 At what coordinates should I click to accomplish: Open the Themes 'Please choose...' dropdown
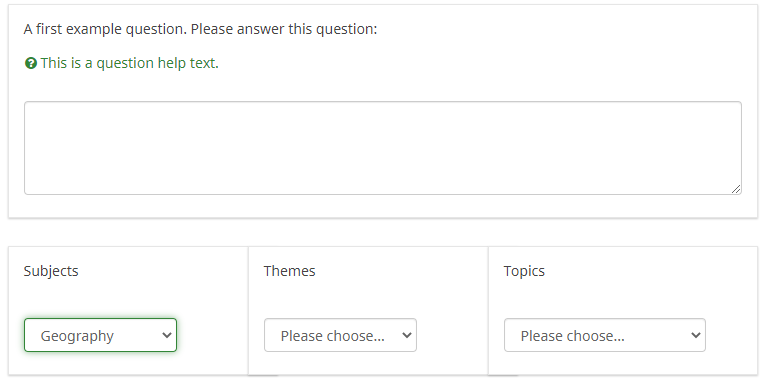click(340, 335)
